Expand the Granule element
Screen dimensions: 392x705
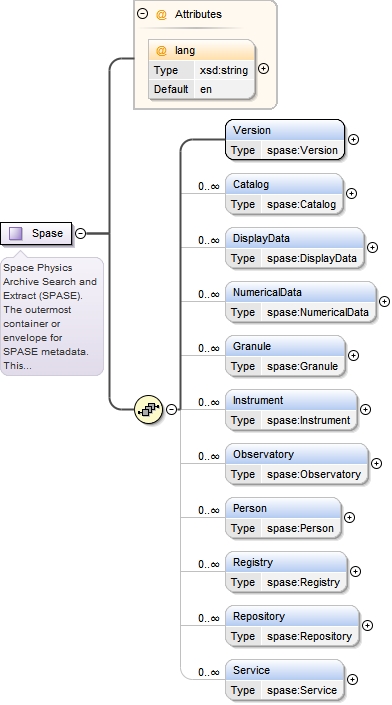click(x=354, y=356)
